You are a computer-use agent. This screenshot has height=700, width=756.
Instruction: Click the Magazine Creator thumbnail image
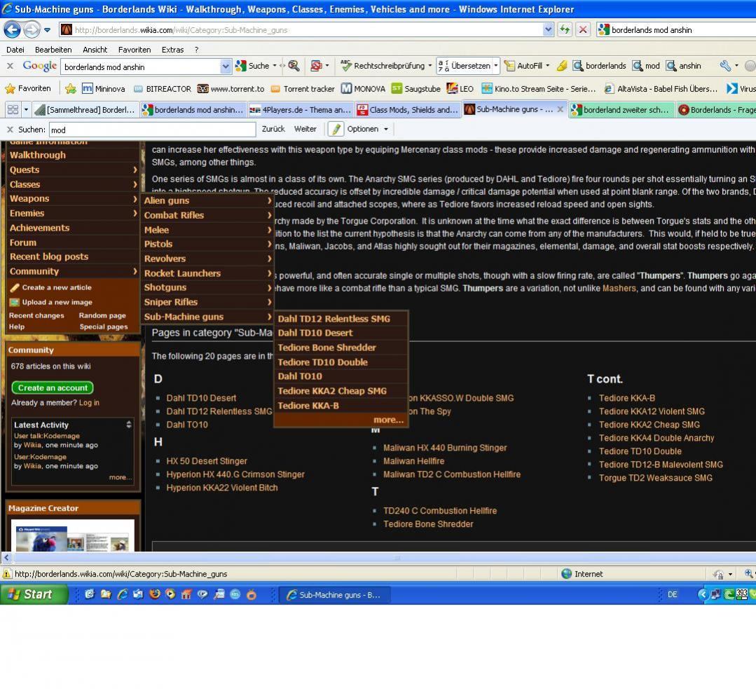pos(72,536)
